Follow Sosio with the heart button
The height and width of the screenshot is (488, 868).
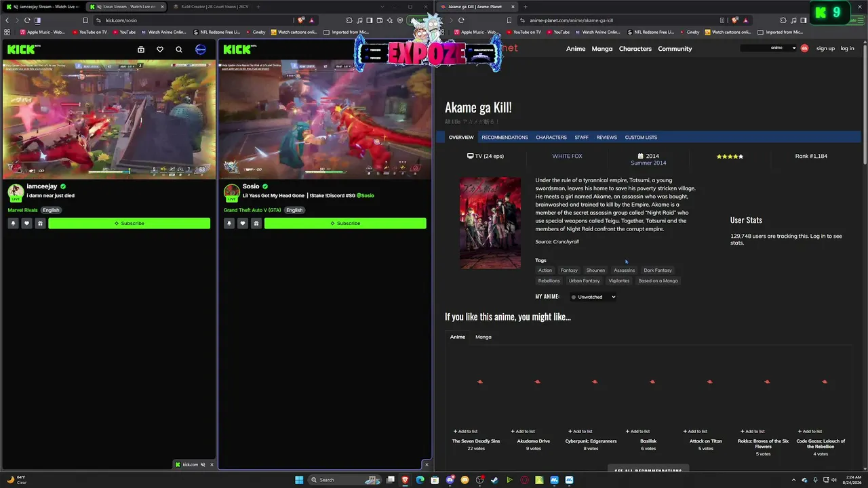pos(243,223)
